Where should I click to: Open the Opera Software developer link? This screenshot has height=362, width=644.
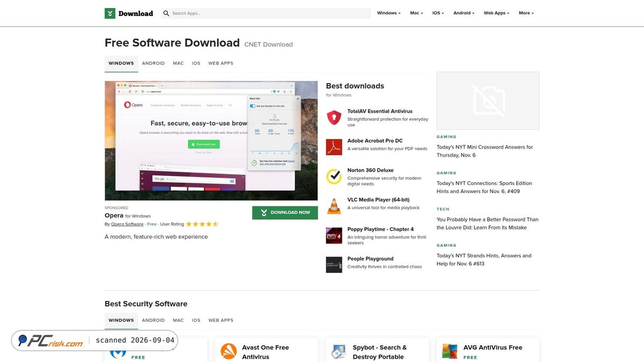(x=127, y=224)
